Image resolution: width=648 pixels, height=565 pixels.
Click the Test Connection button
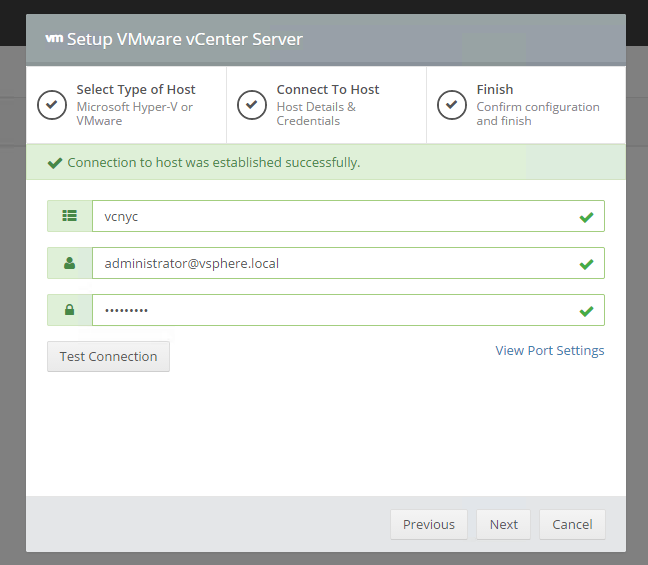pos(108,356)
